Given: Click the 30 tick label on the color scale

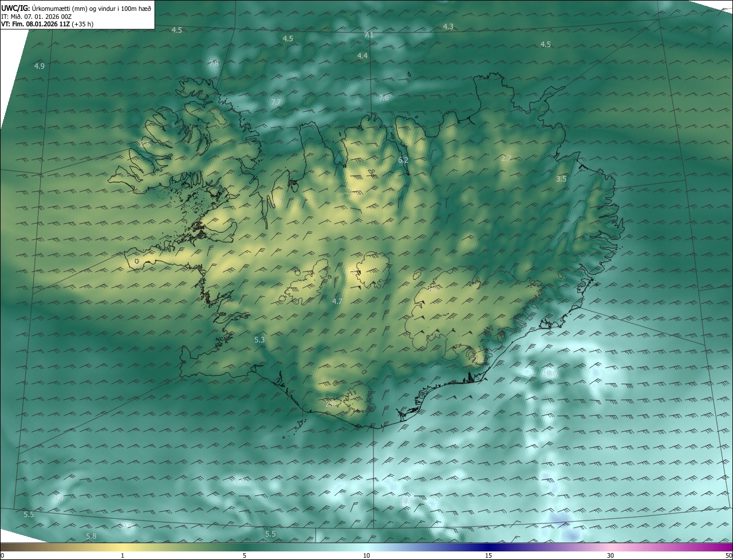Looking at the screenshot, I should [610, 555].
